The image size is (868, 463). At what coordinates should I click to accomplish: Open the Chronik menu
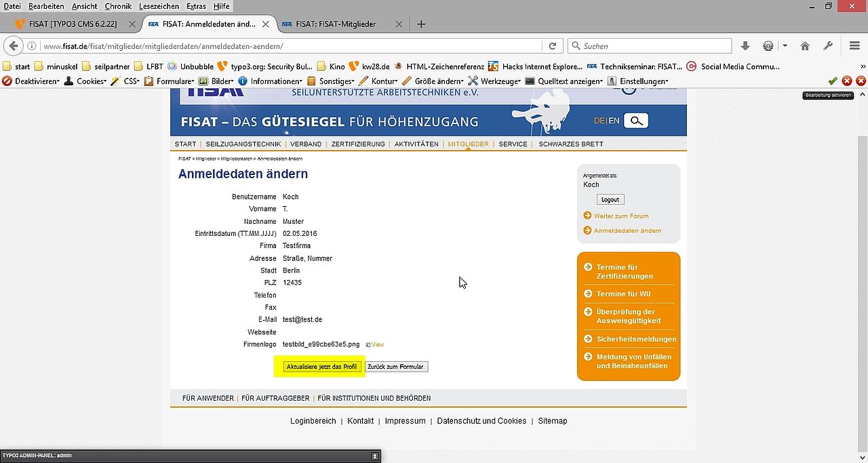tap(118, 6)
